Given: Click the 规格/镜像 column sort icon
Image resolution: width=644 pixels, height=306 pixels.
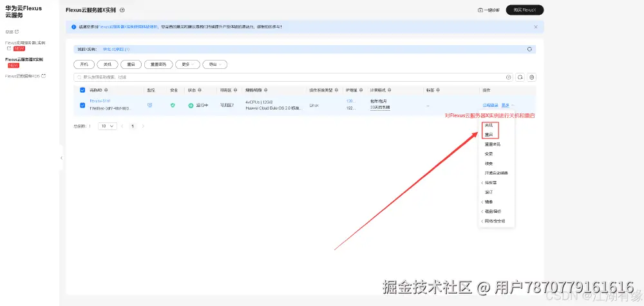Looking at the screenshot, I should coord(265,90).
